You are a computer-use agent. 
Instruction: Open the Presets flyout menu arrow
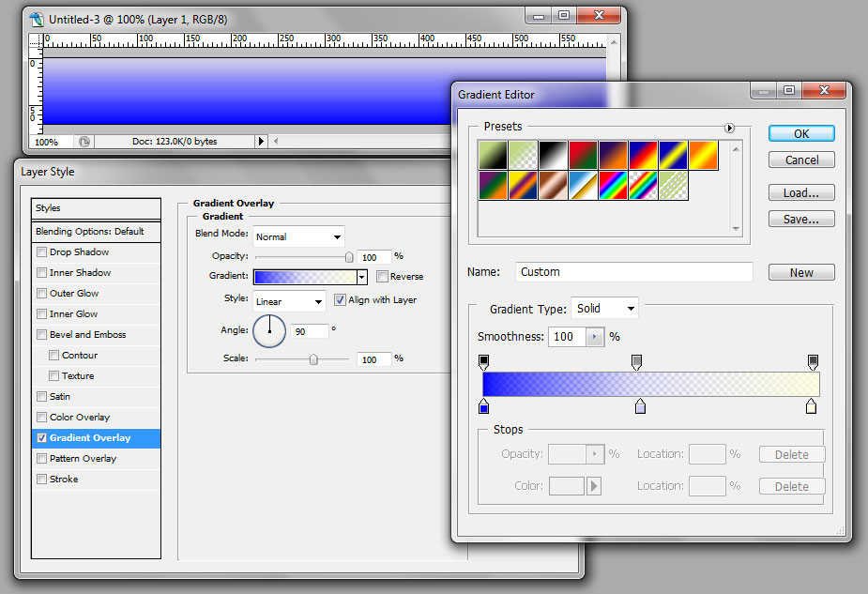coord(730,128)
